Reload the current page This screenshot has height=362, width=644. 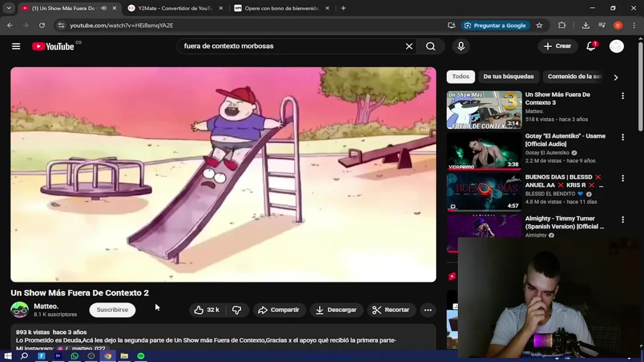[42, 25]
